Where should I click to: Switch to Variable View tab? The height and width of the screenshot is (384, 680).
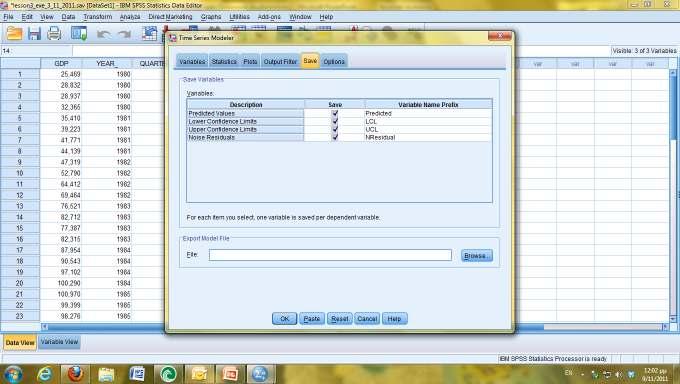pos(59,342)
